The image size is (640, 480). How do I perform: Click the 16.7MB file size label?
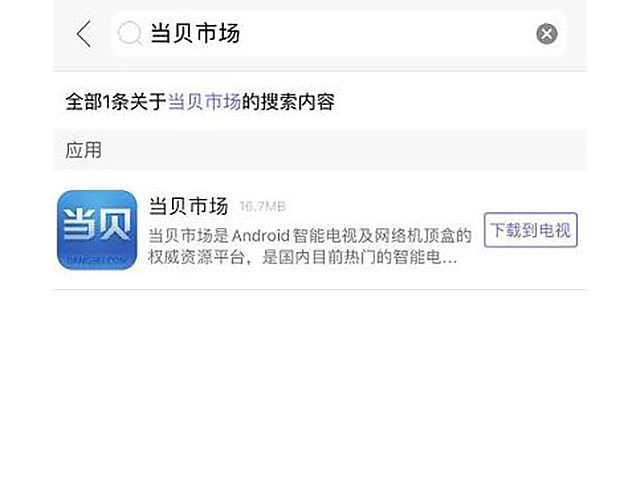[x=262, y=207]
